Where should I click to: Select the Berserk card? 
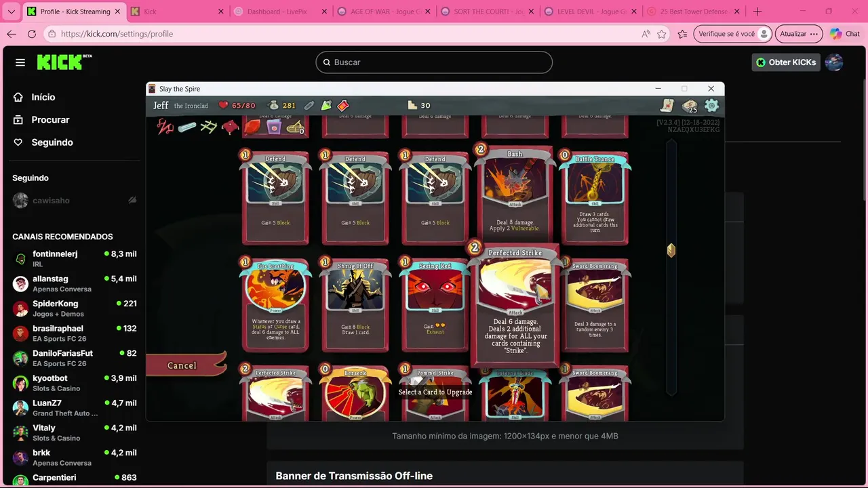click(355, 393)
